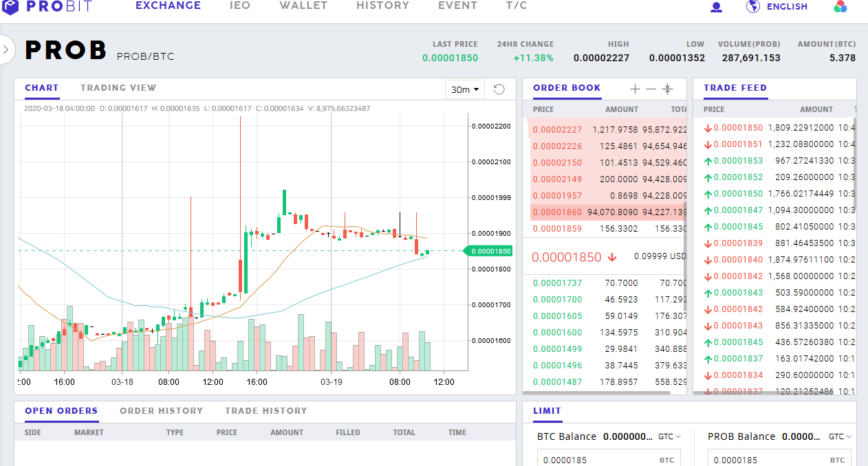Select the CHART tab
The width and height of the screenshot is (868, 466).
point(42,88)
